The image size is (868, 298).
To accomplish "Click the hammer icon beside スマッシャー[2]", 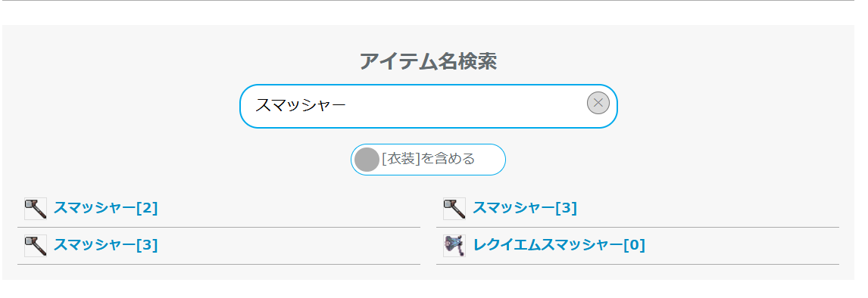I will point(36,209).
